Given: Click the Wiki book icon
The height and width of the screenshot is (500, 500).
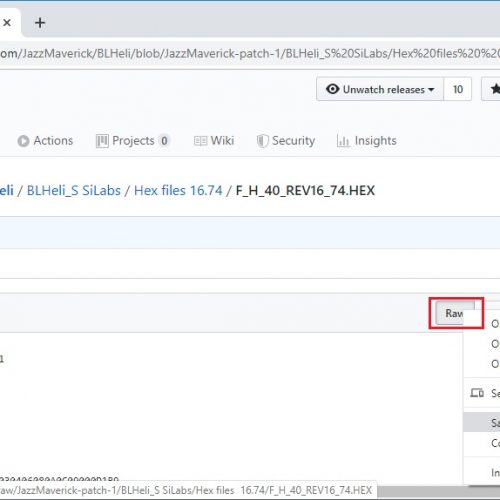Looking at the screenshot, I should point(200,141).
